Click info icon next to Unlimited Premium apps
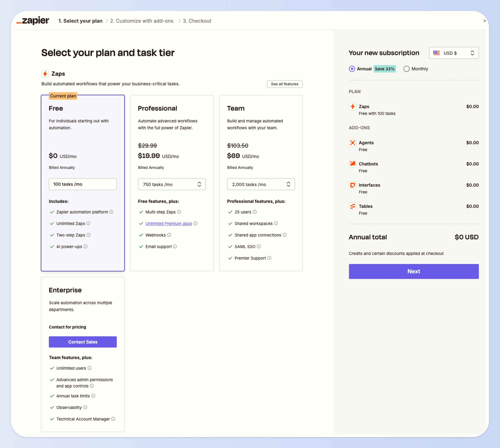This screenshot has height=448, width=500. [x=196, y=223]
